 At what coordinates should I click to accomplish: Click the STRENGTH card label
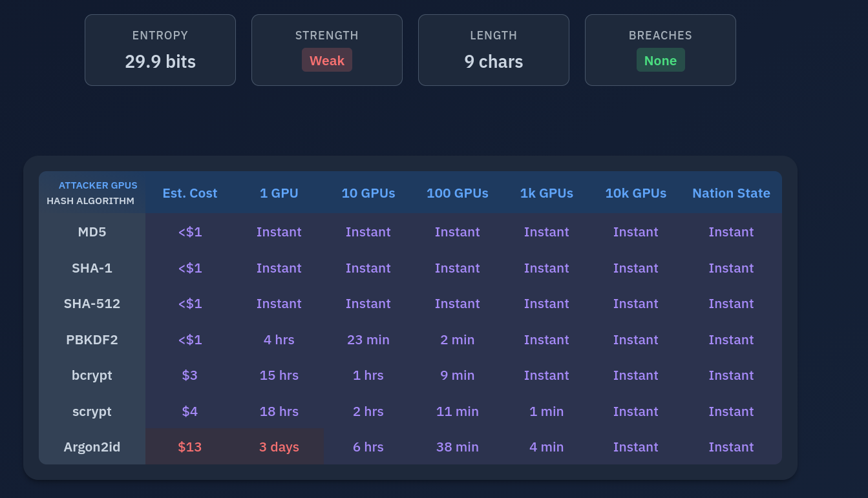pyautogui.click(x=327, y=36)
